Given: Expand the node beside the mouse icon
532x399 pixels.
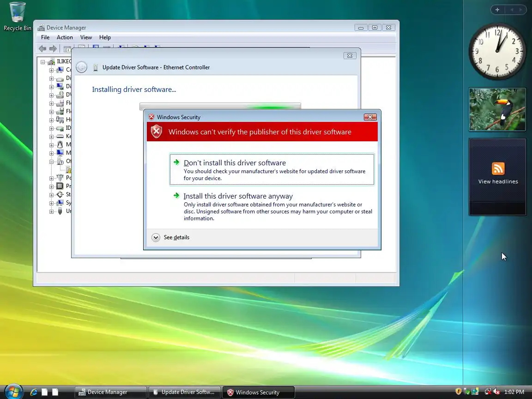Looking at the screenshot, I should pyautogui.click(x=51, y=145).
